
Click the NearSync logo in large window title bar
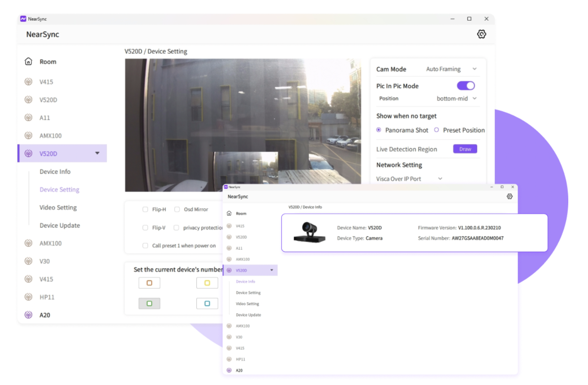coord(23,19)
